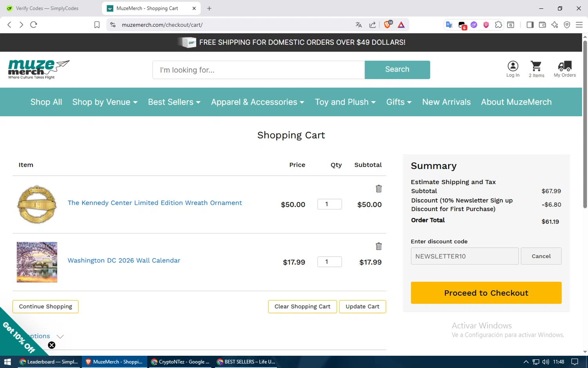Viewport: 588px width, 368px height.
Task: Open the Windows notification center icon
Action: (x=575, y=362)
